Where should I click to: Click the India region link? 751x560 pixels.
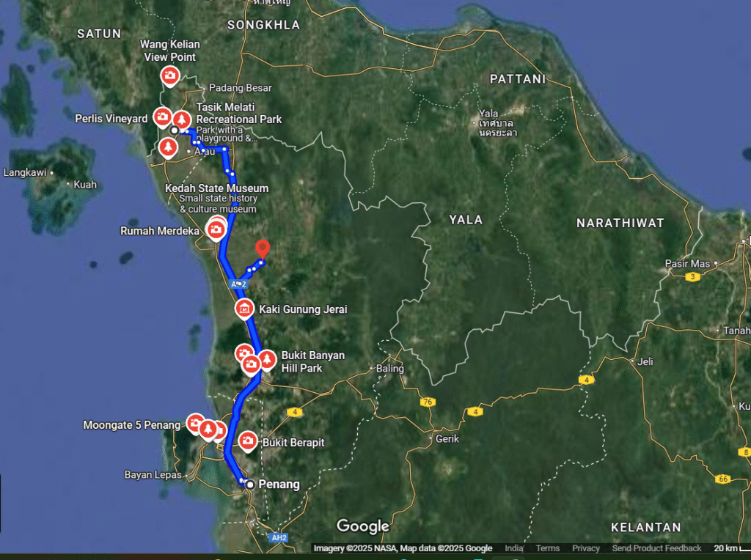click(514, 548)
